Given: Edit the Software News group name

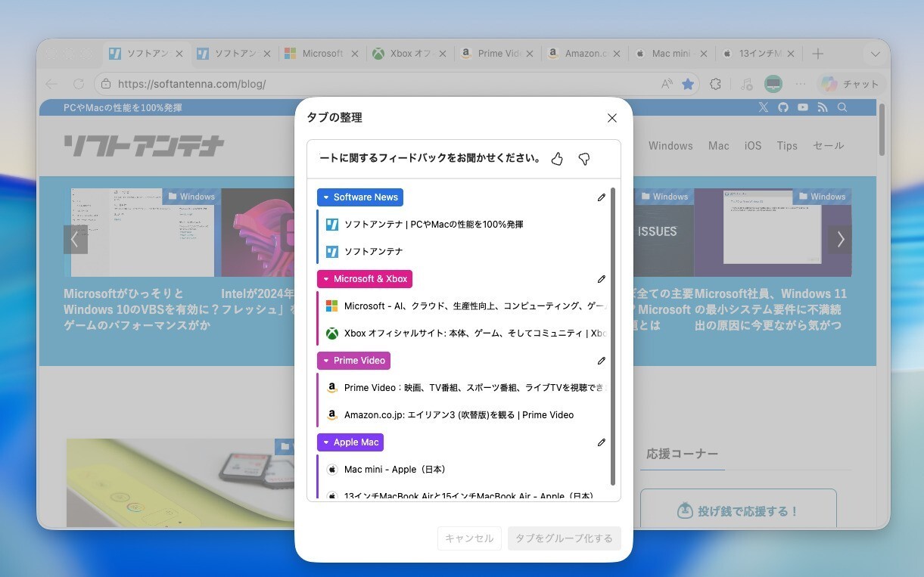Looking at the screenshot, I should coord(602,197).
